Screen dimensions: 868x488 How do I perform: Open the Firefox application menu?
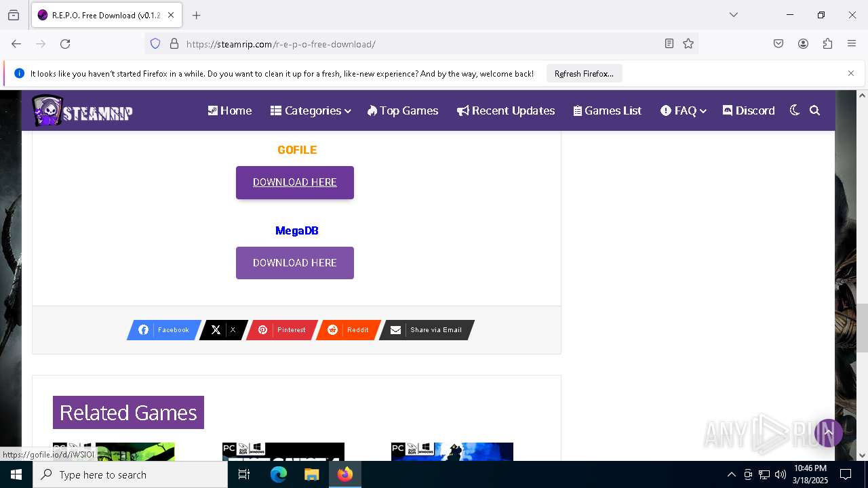852,43
